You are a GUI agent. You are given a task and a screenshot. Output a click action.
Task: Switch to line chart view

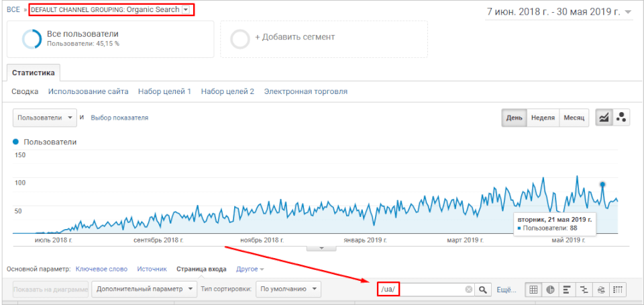pyautogui.click(x=604, y=118)
